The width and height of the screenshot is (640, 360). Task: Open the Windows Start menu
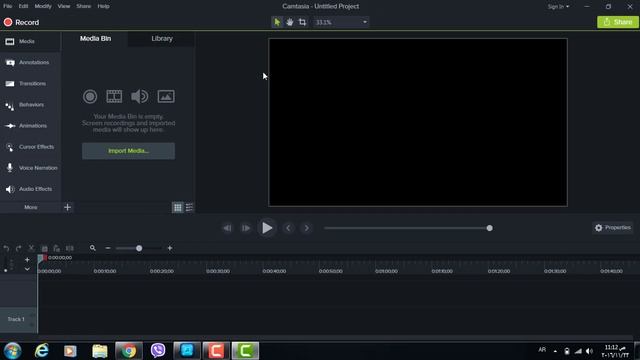point(12,351)
